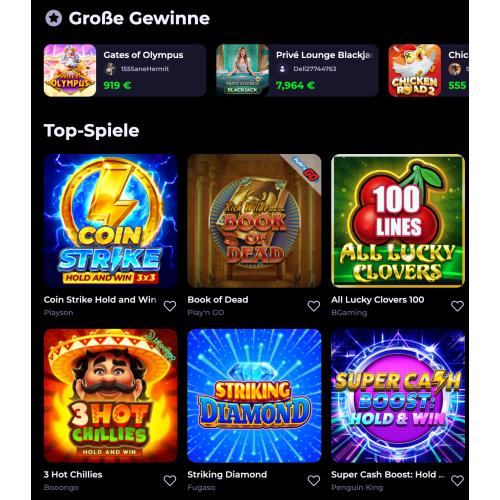Screen dimensions: 500x500
Task: Favorite Super Cash Boost heart icon
Action: pos(457,480)
